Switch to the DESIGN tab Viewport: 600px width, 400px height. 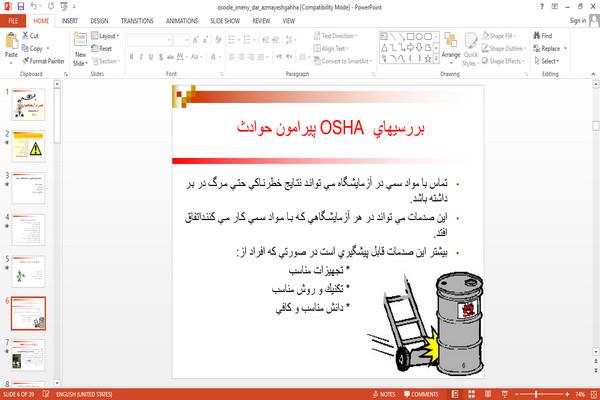click(x=99, y=21)
